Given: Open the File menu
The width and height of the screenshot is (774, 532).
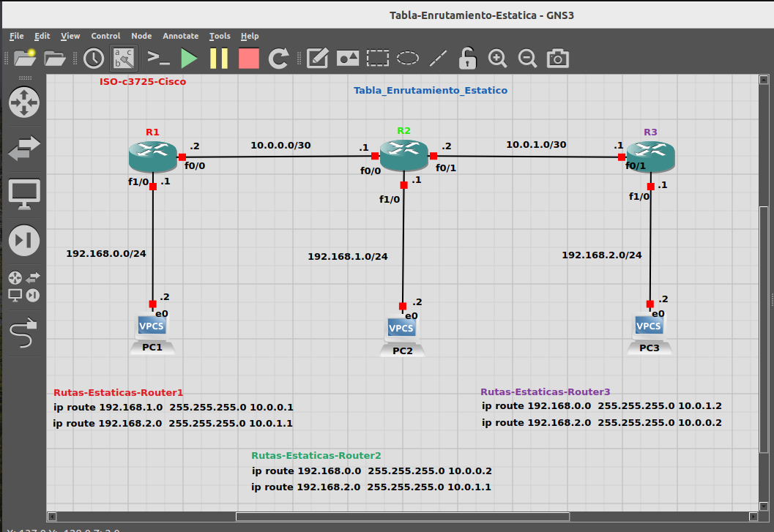Looking at the screenshot, I should (16, 36).
